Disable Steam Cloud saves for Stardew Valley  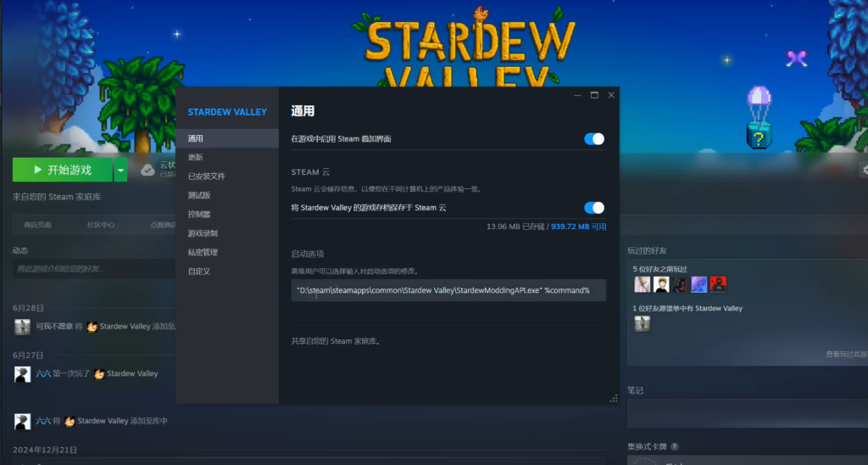[x=594, y=208]
